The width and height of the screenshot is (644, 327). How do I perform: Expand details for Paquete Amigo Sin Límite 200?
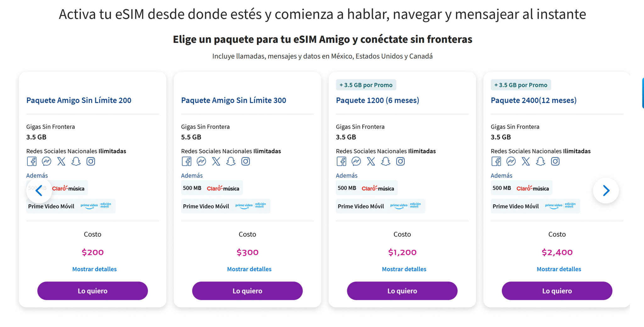(x=94, y=269)
